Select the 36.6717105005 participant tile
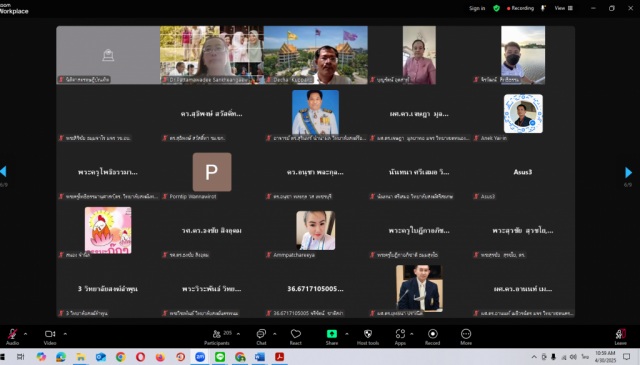The height and width of the screenshot is (365, 640). 316,289
